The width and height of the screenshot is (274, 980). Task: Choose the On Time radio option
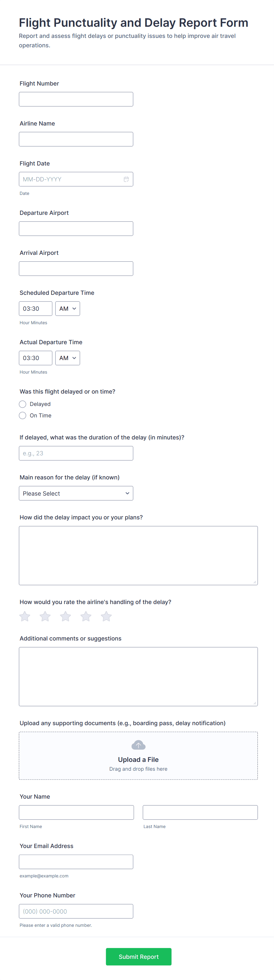pyautogui.click(x=22, y=415)
